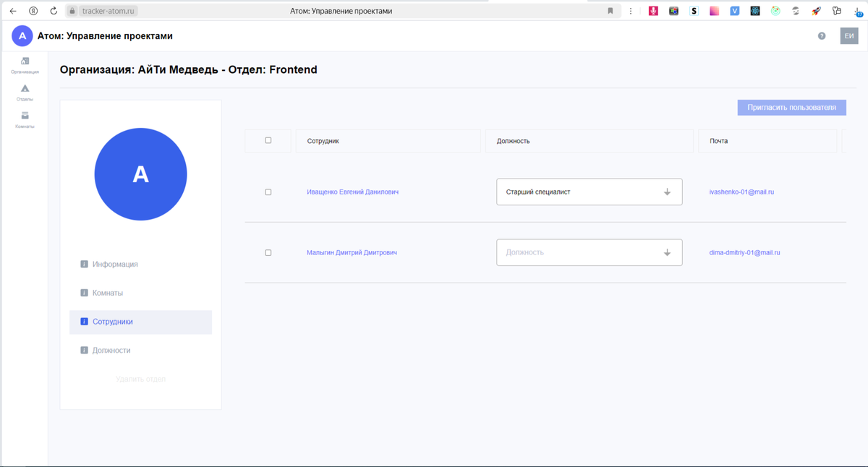Viewport: 868px width, 467px height.
Task: Open the Старший специалист position dropdown
Action: [x=589, y=192]
